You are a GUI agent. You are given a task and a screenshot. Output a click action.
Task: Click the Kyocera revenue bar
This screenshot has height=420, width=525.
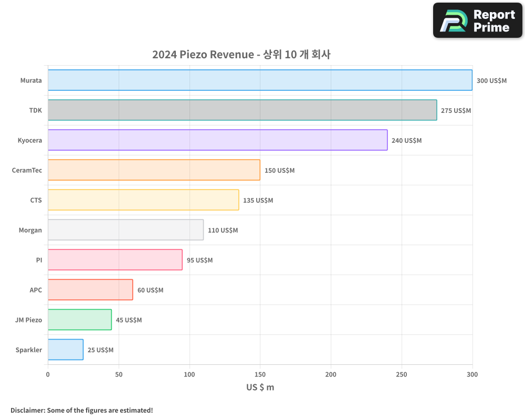pos(217,140)
